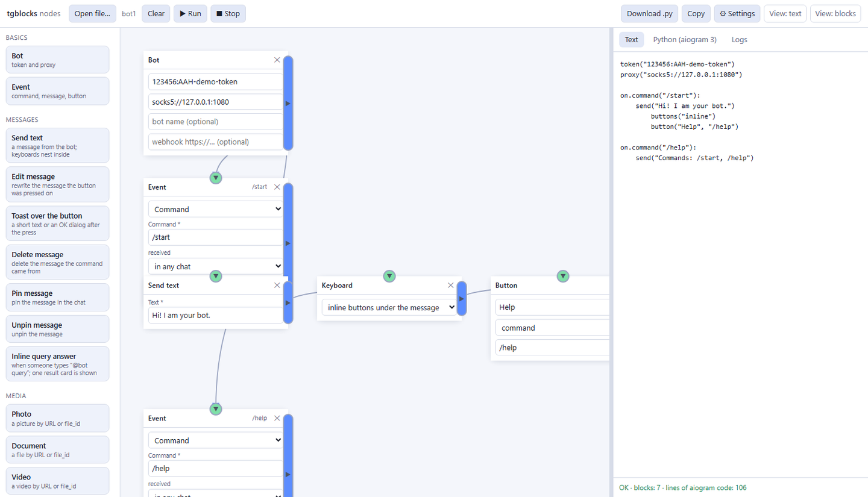
Task: Close the Bot node with its X
Action: (x=277, y=60)
